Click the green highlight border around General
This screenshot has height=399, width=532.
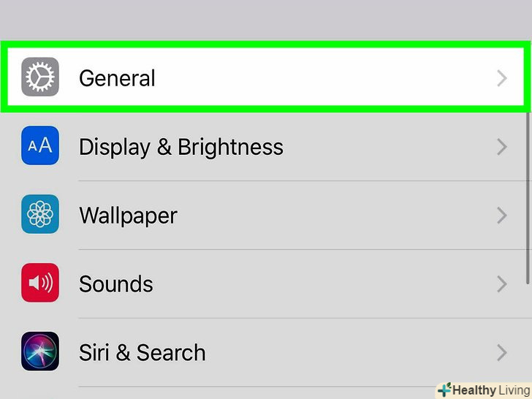pos(266,45)
